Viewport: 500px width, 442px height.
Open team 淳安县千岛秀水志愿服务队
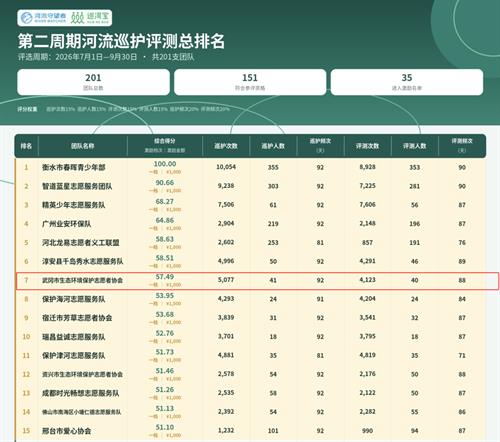click(x=83, y=262)
